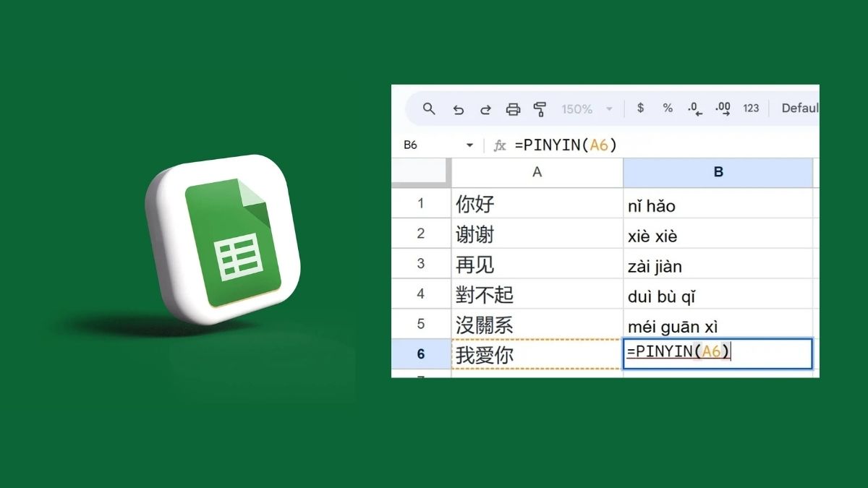Screen dimensions: 868x488
Task: Select the Paint format tool
Action: point(540,108)
